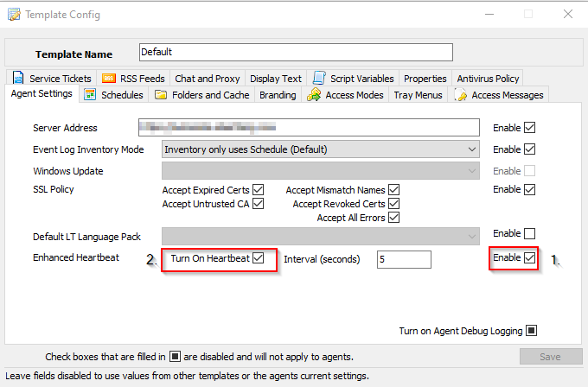The image size is (588, 387).
Task: Click the heartbeat Interval seconds field
Action: [404, 259]
